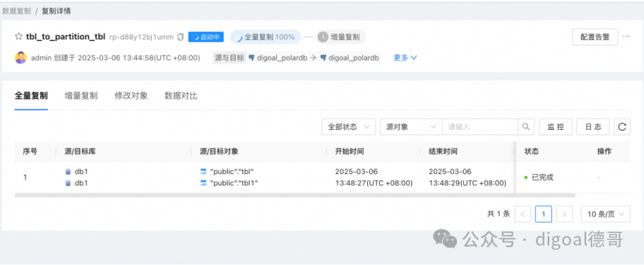Click the horizontal table scrollbar
644x265 pixels.
295,195
